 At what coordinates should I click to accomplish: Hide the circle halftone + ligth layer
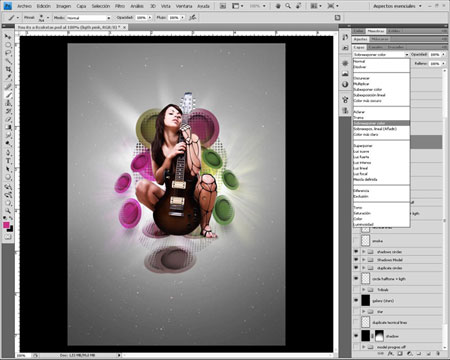pos(356,278)
